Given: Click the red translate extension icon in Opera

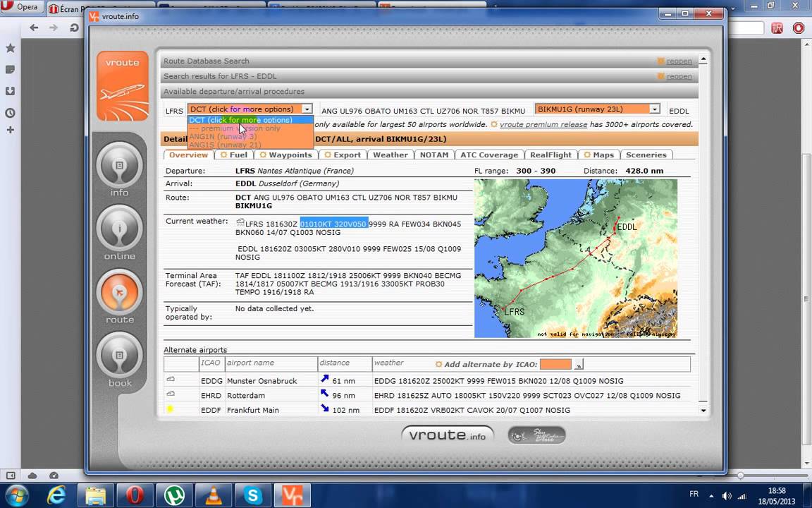Looking at the screenshot, I should [777, 28].
